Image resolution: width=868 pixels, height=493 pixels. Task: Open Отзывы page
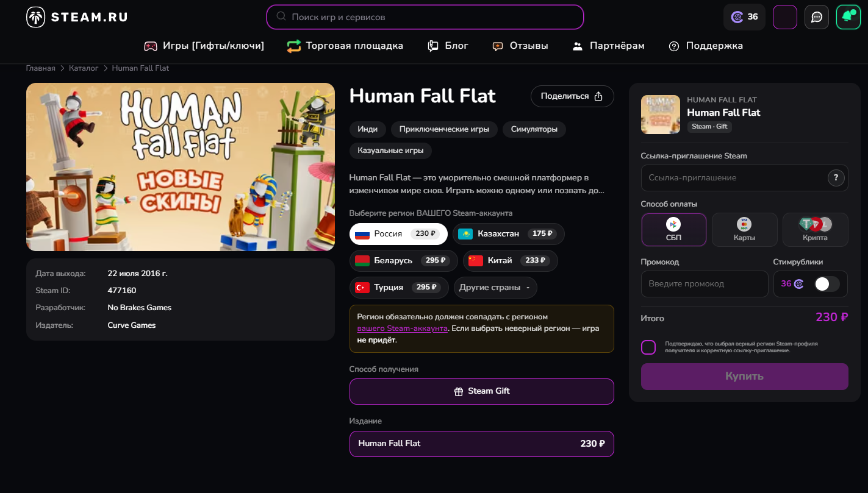click(520, 46)
